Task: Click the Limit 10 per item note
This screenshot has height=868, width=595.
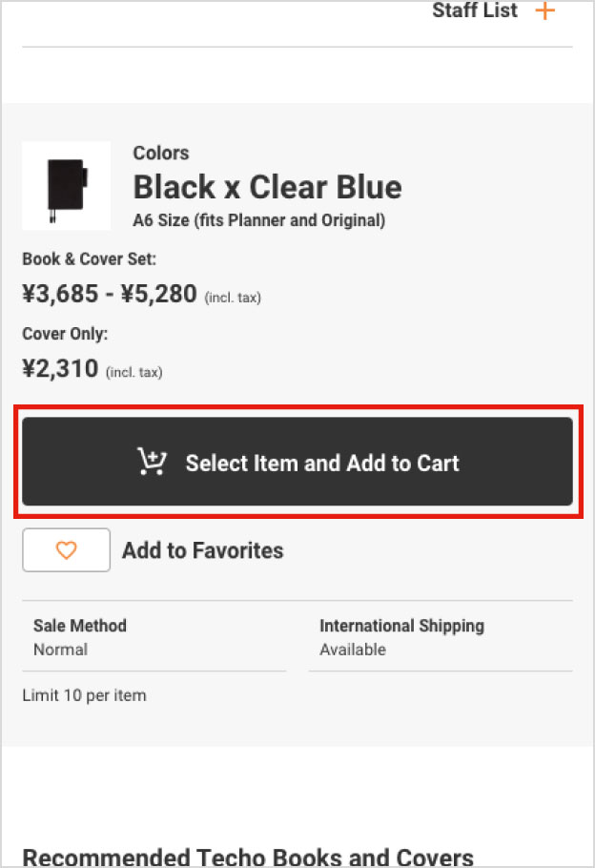Action: 84,695
